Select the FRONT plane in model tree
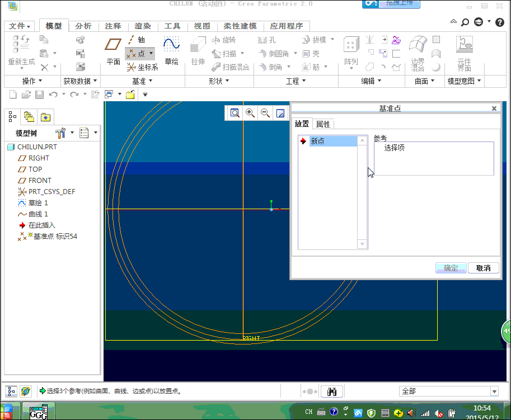Viewport: 511px width, 420px height. (35, 181)
